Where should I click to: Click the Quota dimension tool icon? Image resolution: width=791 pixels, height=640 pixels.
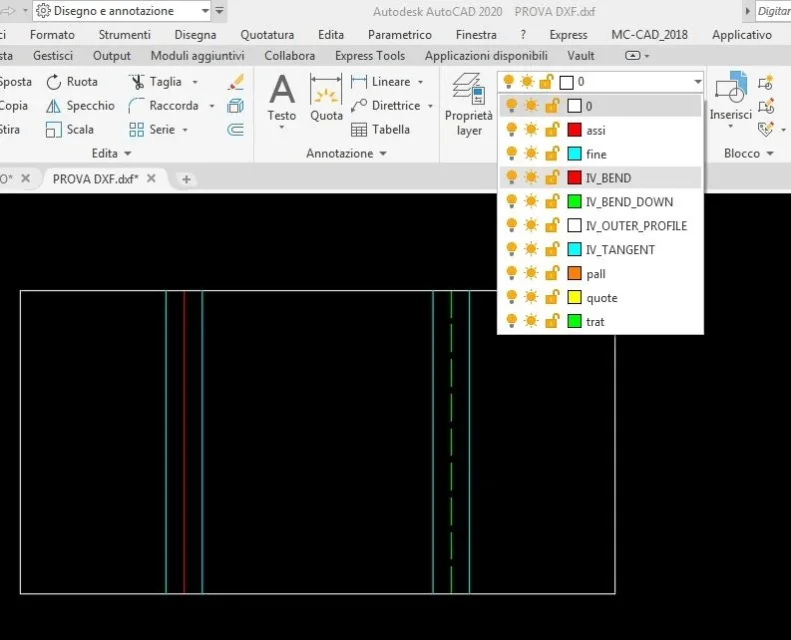(326, 89)
